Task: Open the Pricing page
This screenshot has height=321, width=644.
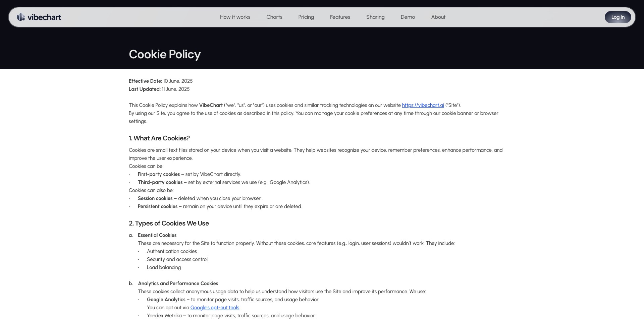Action: (306, 17)
